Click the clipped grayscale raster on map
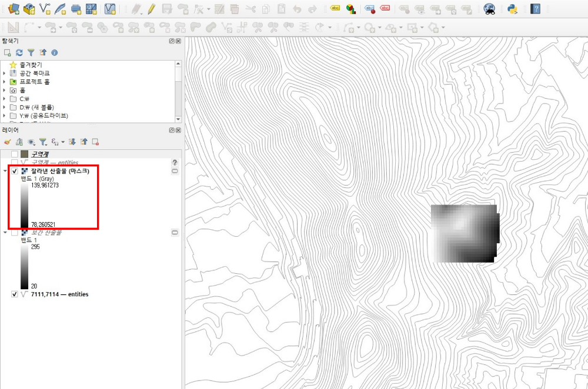 465,233
